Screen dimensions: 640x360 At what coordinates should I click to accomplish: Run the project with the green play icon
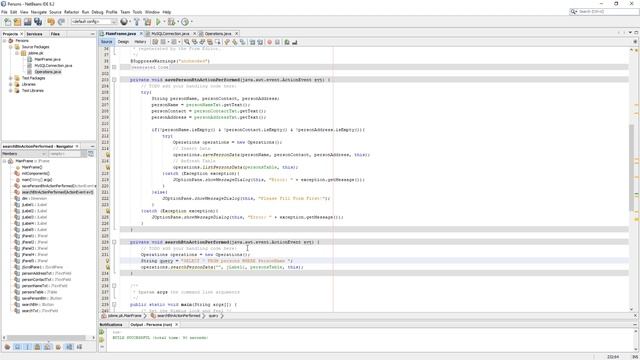[158, 22]
